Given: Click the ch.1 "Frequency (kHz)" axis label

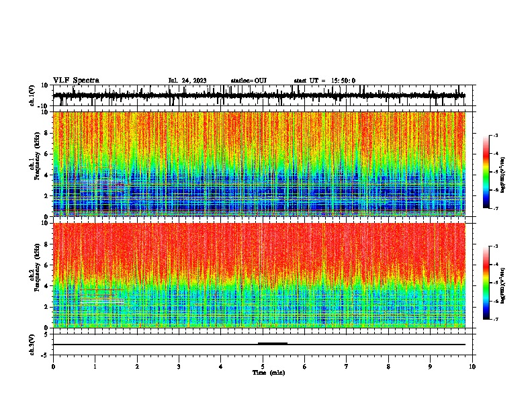Looking at the screenshot, I should click(x=37, y=156).
